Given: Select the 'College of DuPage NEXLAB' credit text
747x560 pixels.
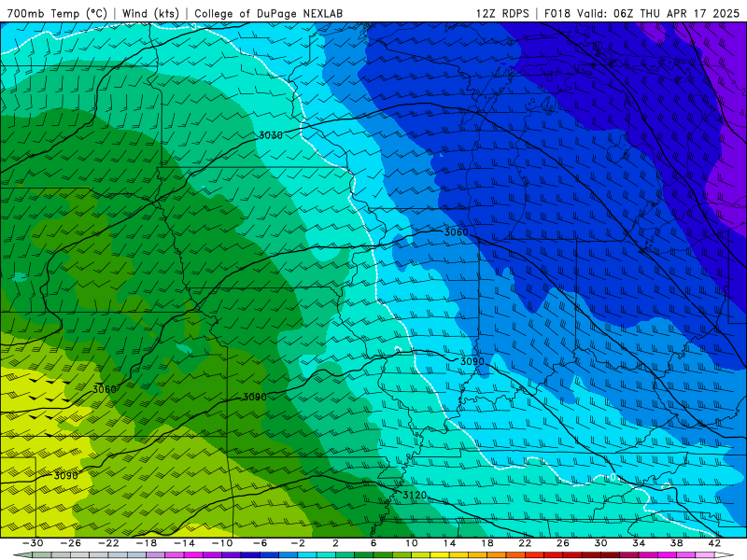Looking at the screenshot, I should click(268, 13).
